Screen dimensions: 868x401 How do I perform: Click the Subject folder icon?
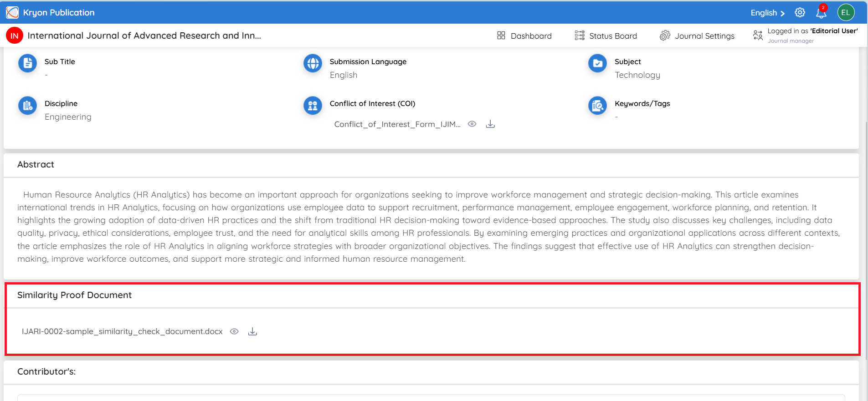tap(597, 63)
